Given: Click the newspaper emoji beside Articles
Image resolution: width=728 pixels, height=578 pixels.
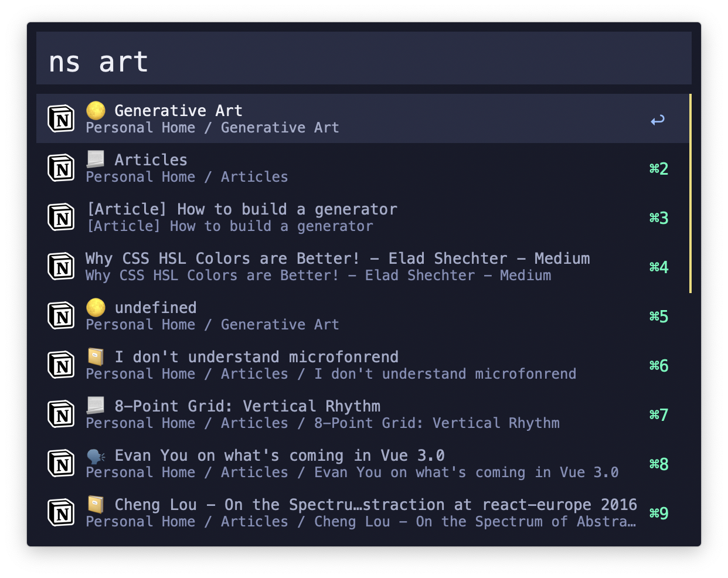Looking at the screenshot, I should pyautogui.click(x=95, y=159).
